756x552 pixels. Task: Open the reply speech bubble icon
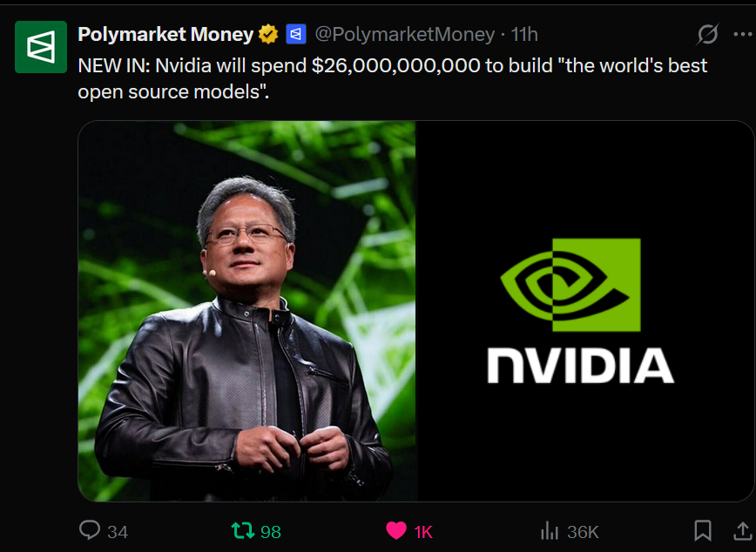[90, 530]
